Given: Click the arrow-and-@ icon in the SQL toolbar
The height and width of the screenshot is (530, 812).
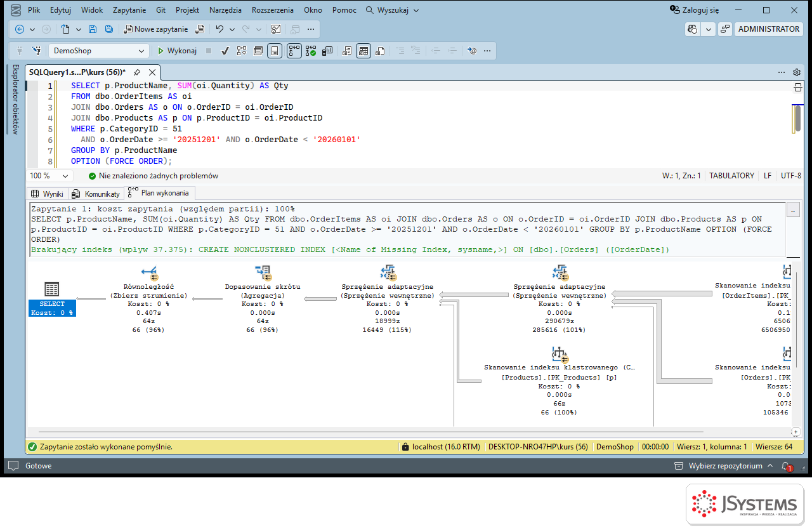Looking at the screenshot, I should pos(471,51).
